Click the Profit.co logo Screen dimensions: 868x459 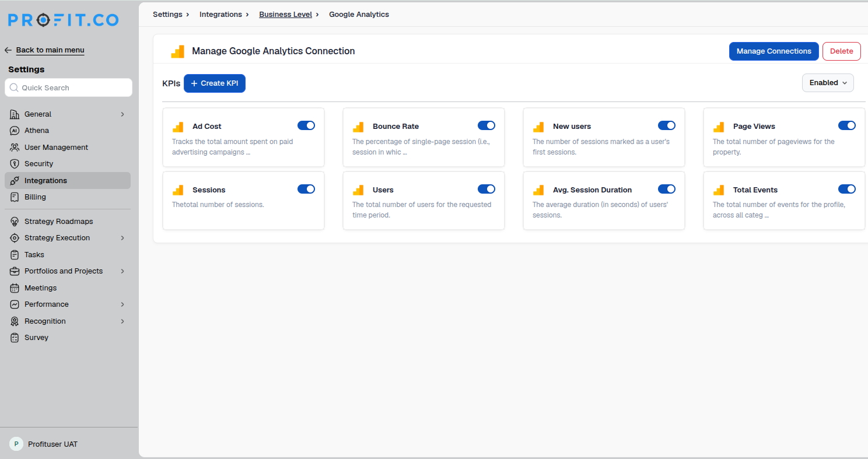click(x=63, y=20)
